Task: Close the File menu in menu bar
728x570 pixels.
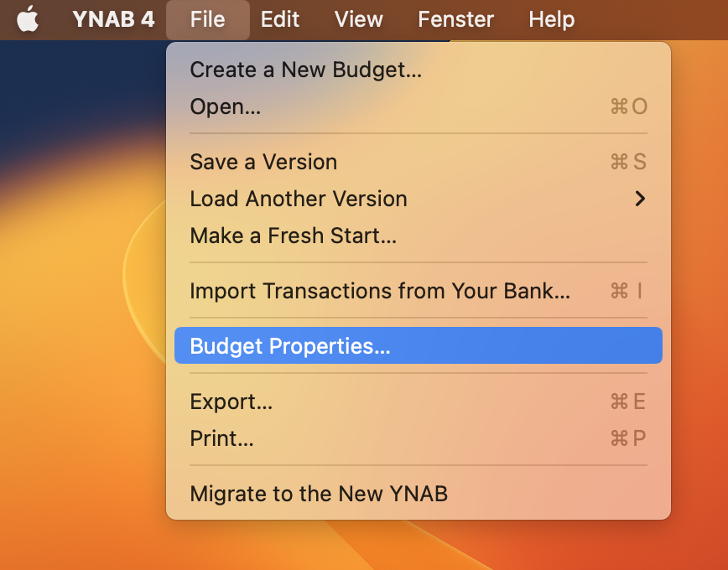Action: tap(207, 19)
